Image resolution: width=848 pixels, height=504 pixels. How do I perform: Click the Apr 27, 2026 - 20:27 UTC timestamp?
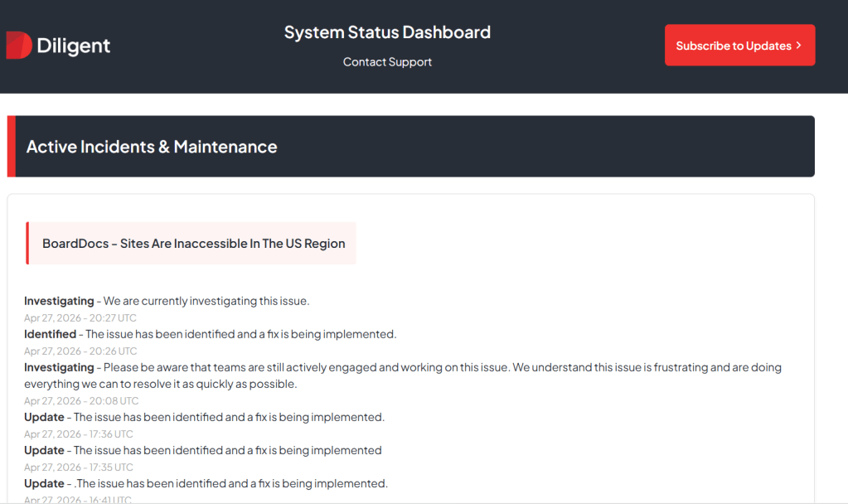(x=80, y=317)
